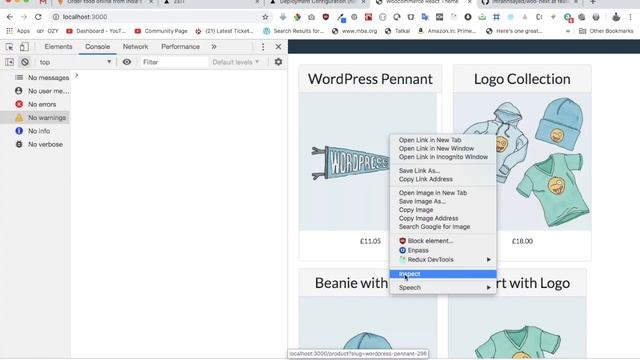Choose Enpass menu entry

pos(443,250)
